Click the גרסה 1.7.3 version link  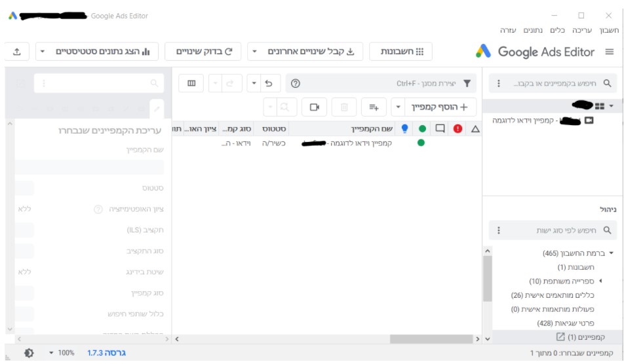click(x=106, y=353)
